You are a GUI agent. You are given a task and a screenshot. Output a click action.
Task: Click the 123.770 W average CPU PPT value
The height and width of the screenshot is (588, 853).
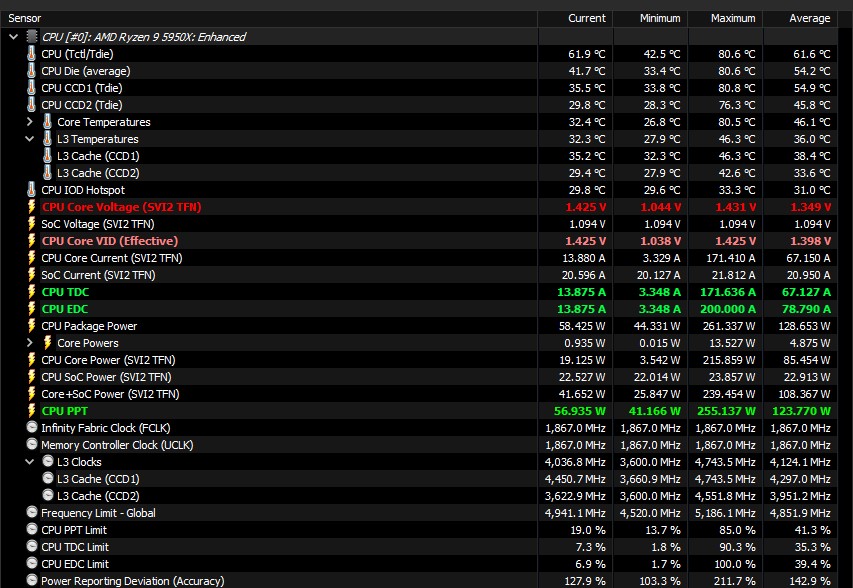point(801,411)
